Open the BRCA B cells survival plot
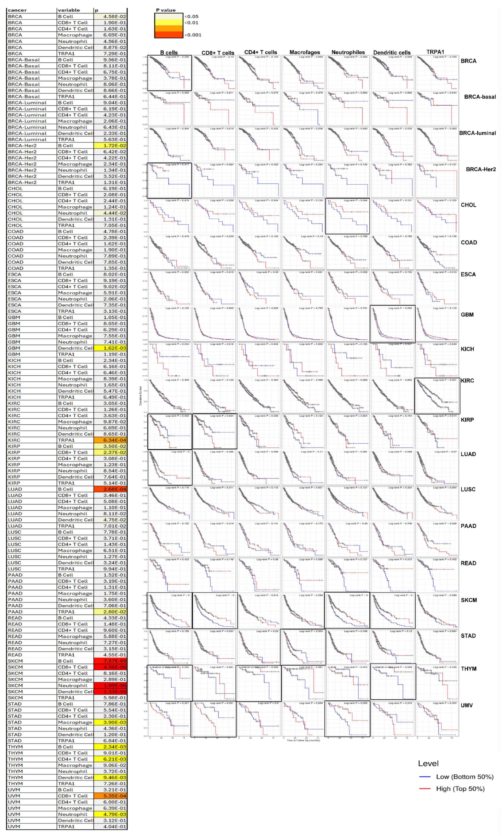 [x=169, y=73]
